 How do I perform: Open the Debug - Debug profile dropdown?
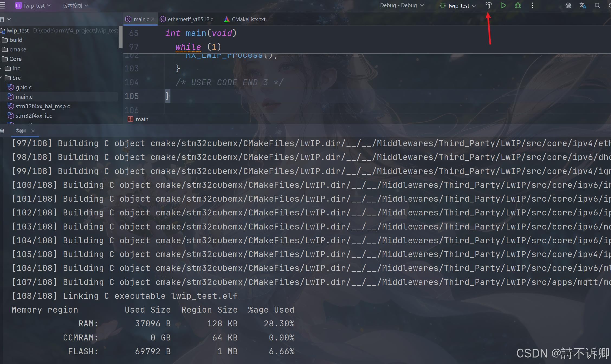(402, 5)
